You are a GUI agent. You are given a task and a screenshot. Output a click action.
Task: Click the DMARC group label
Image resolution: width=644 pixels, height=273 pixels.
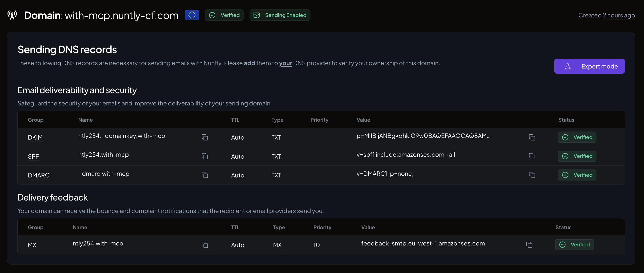pos(39,175)
